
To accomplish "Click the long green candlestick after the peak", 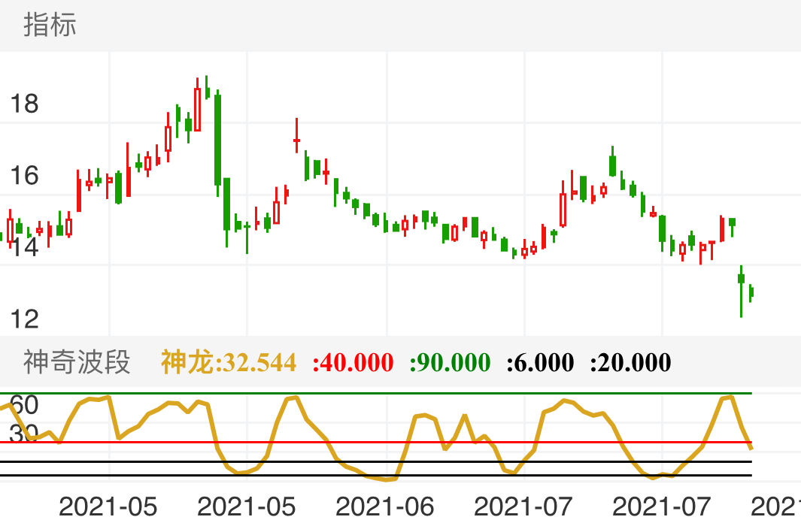I will click(x=217, y=139).
